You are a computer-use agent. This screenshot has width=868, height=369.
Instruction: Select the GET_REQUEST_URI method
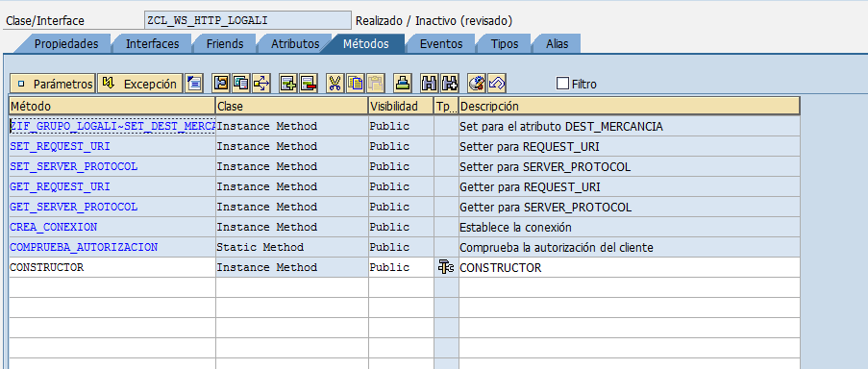coord(112,187)
